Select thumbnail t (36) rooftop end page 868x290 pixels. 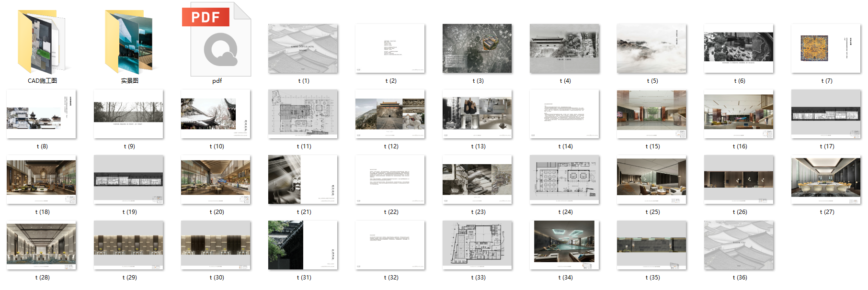[x=739, y=245]
